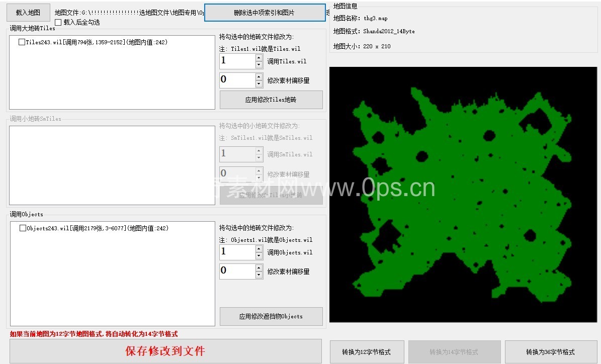
Task: Click the green map preview thumbnail
Action: coord(463,195)
